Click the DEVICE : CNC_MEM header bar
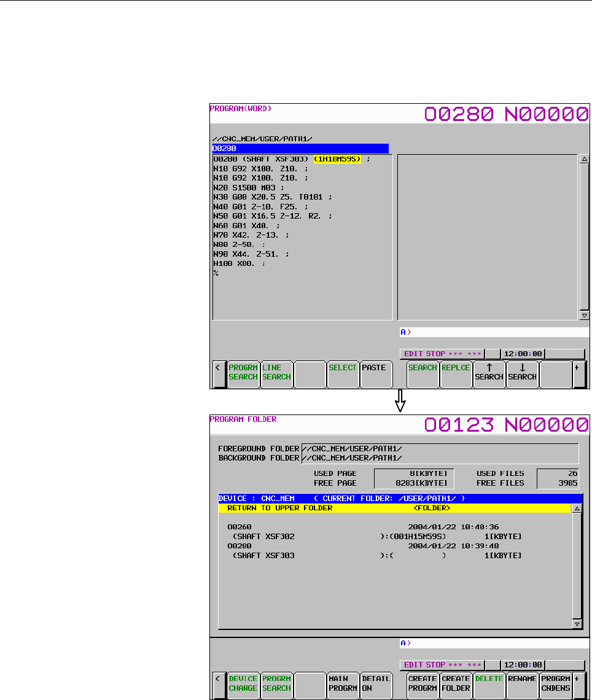The height and width of the screenshot is (700, 592). coord(400,499)
